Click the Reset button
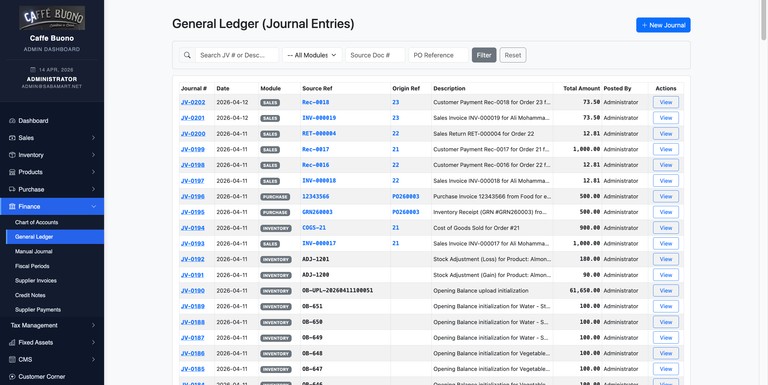Viewport: 768px width, 385px height. click(x=513, y=55)
